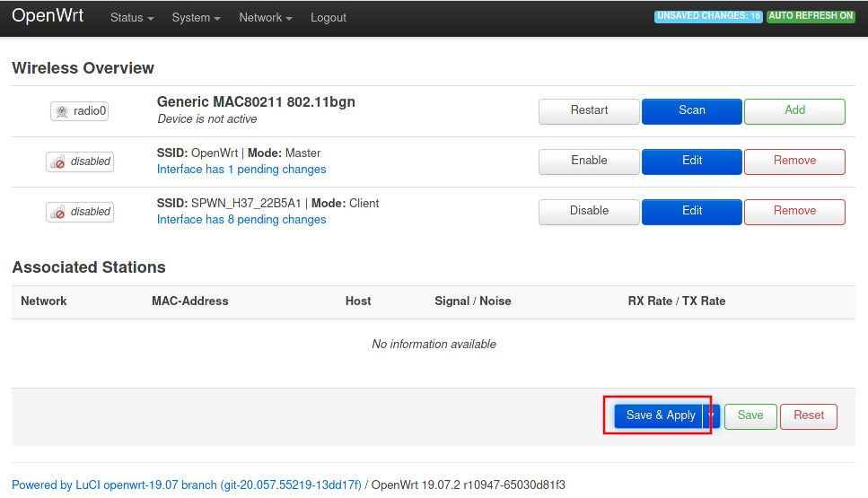
Task: Scan for networks on radio0
Action: (x=692, y=111)
